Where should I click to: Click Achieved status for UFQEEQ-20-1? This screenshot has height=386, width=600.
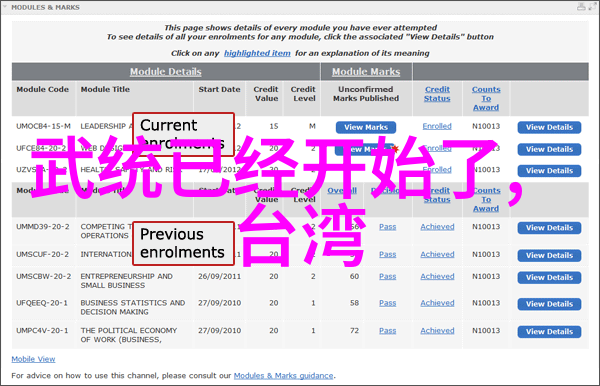point(437,303)
